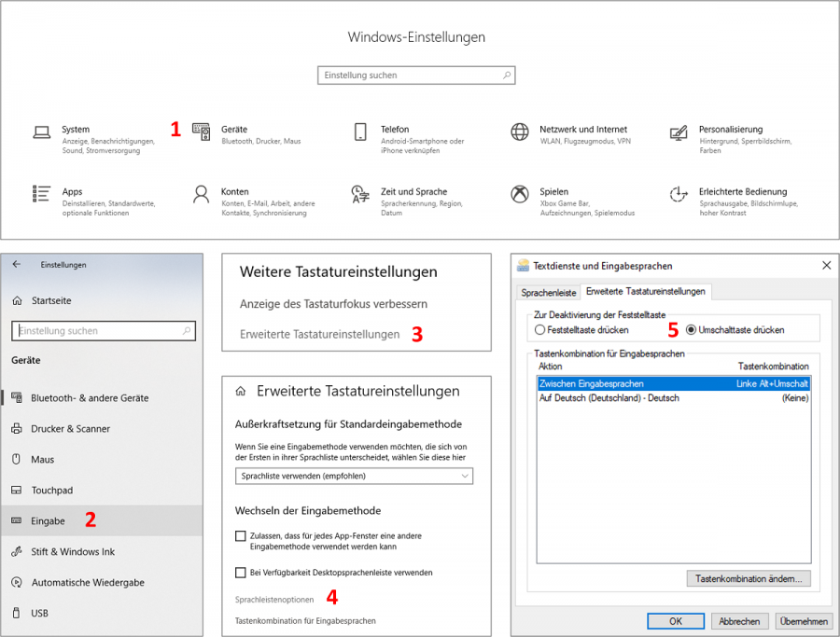Open the Geräte settings category icon
840x637 pixels.
[202, 132]
